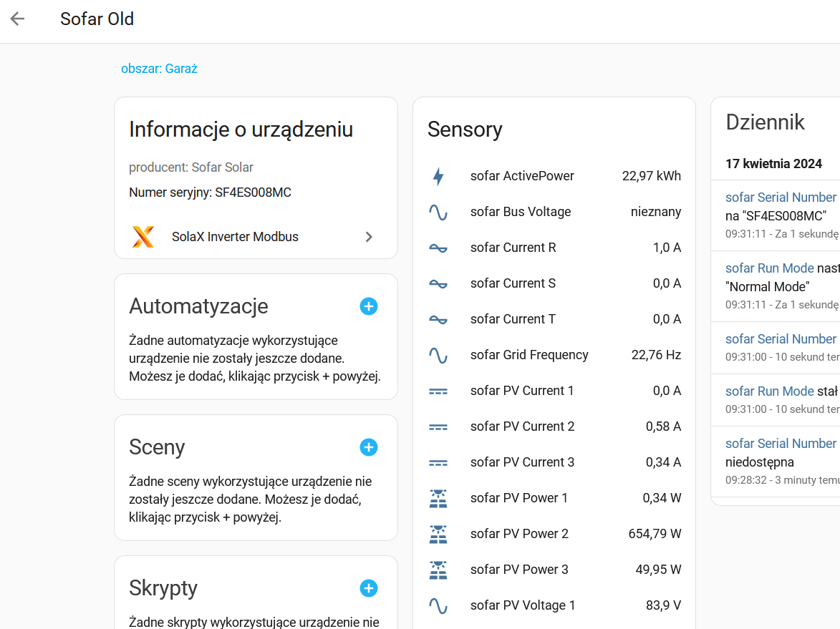The height and width of the screenshot is (629, 840).
Task: Click the Numer seryjny: SF4ES008MC text
Action: pos(210,192)
